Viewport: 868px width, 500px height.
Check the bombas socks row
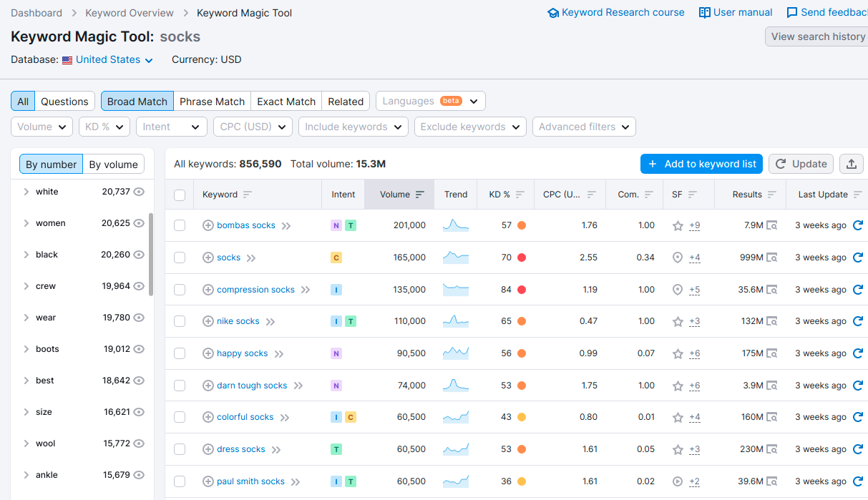[180, 225]
